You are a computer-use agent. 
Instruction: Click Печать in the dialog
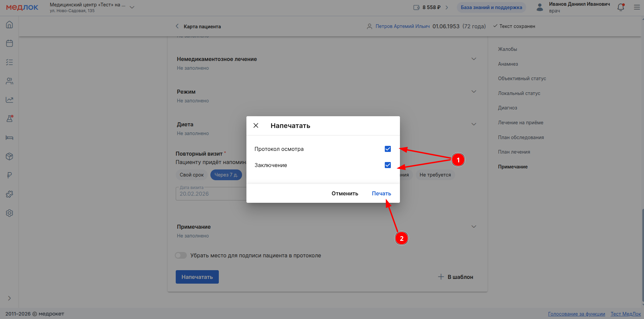click(381, 193)
